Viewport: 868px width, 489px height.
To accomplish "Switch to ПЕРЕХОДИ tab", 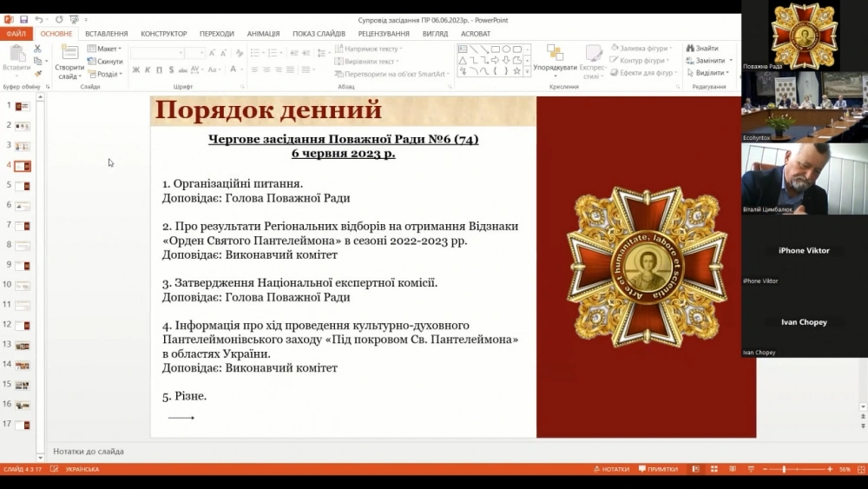I will pos(216,34).
